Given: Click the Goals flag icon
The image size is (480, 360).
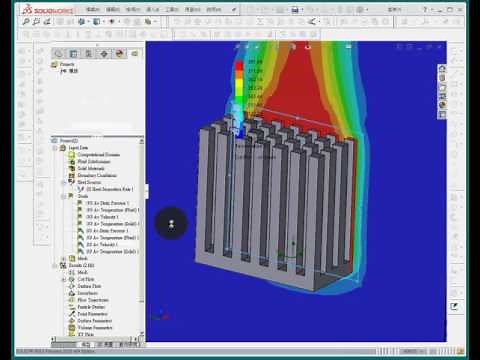Looking at the screenshot, I should coord(71,196).
